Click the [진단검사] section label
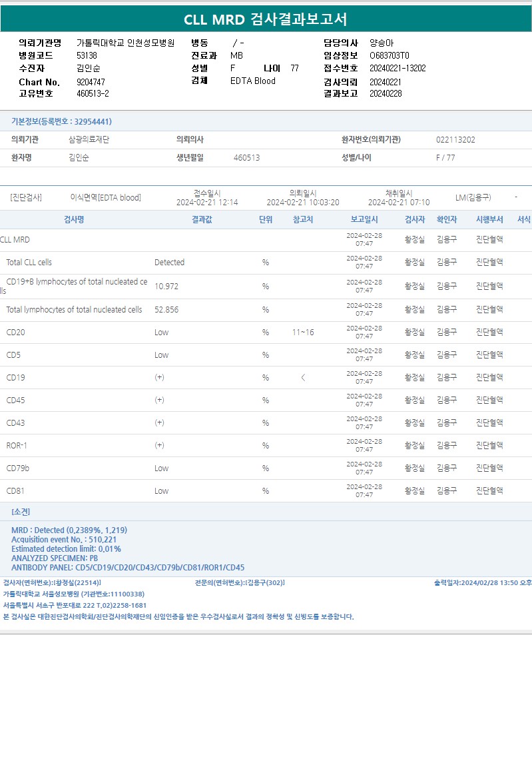Viewport: 532px width, 769px height. [x=26, y=197]
